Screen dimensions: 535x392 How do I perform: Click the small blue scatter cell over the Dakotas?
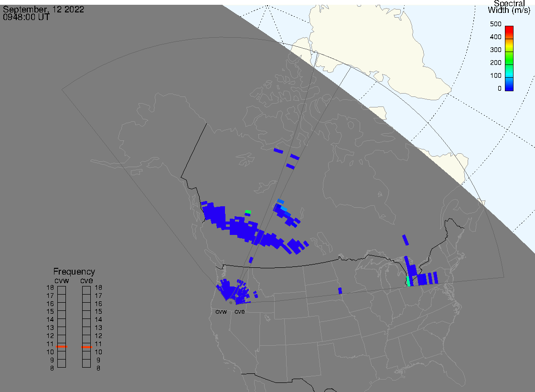pyautogui.click(x=340, y=291)
